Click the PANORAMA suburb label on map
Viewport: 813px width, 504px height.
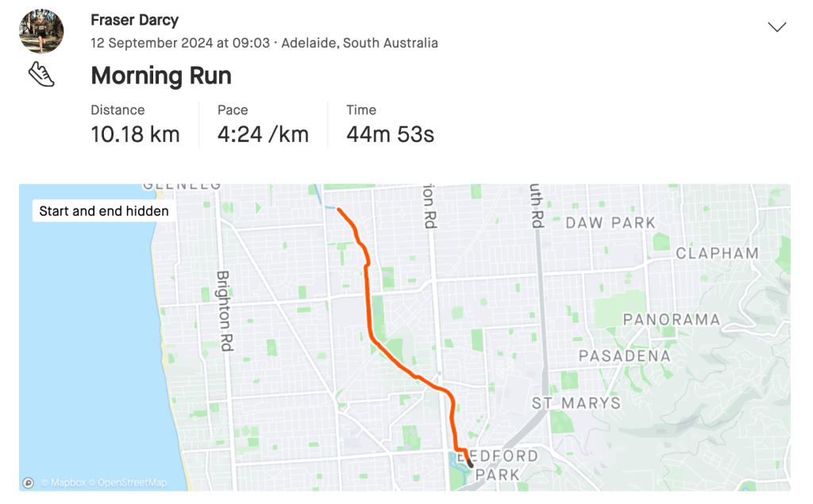point(671,320)
